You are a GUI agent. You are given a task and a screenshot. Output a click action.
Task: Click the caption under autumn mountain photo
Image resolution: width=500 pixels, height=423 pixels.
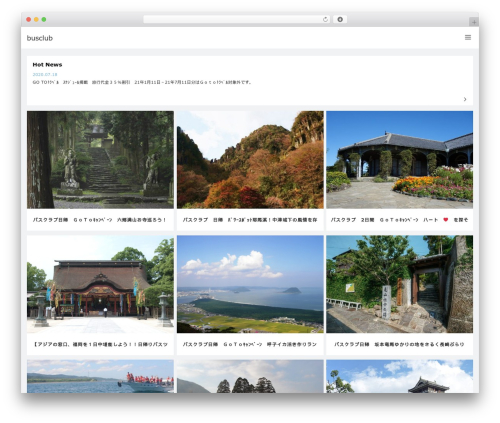tap(250, 220)
